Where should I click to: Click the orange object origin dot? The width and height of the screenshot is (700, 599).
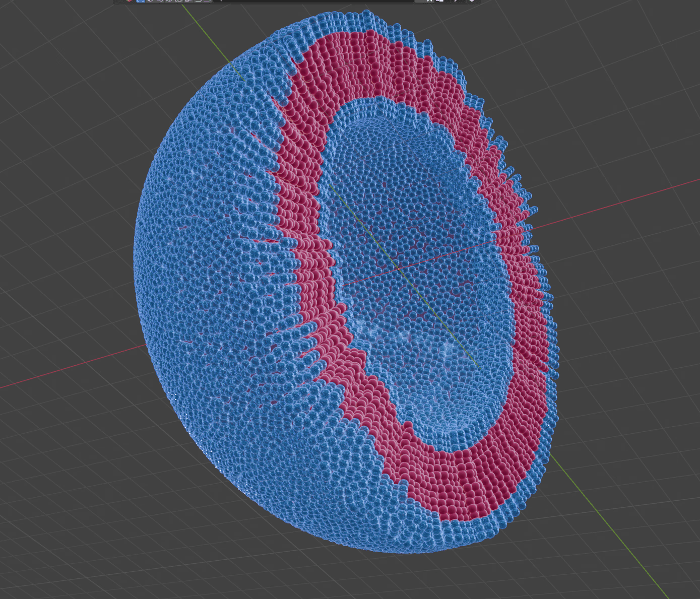tap(398, 269)
